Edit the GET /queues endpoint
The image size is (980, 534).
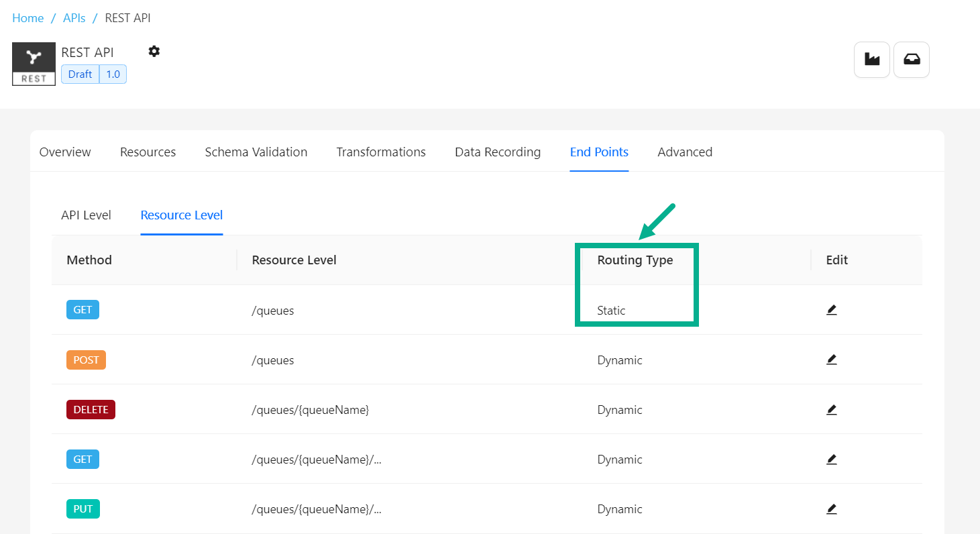pos(831,309)
